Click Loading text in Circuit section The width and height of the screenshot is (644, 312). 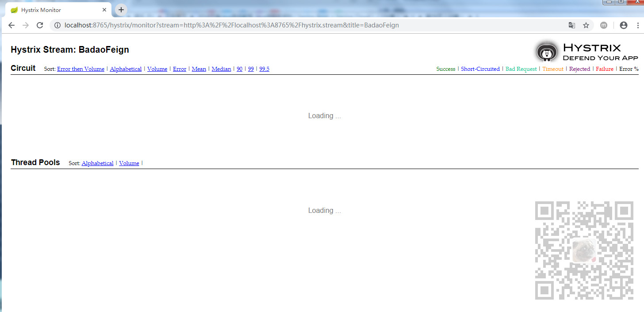324,116
